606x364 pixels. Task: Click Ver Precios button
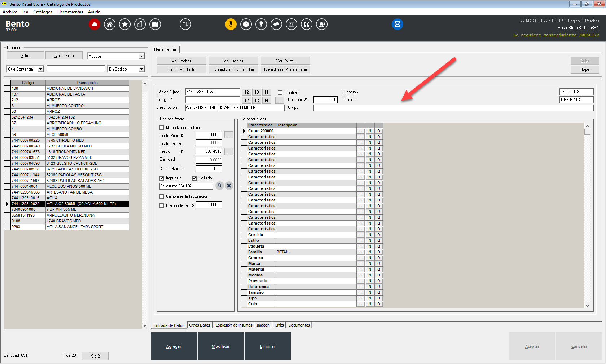233,61
